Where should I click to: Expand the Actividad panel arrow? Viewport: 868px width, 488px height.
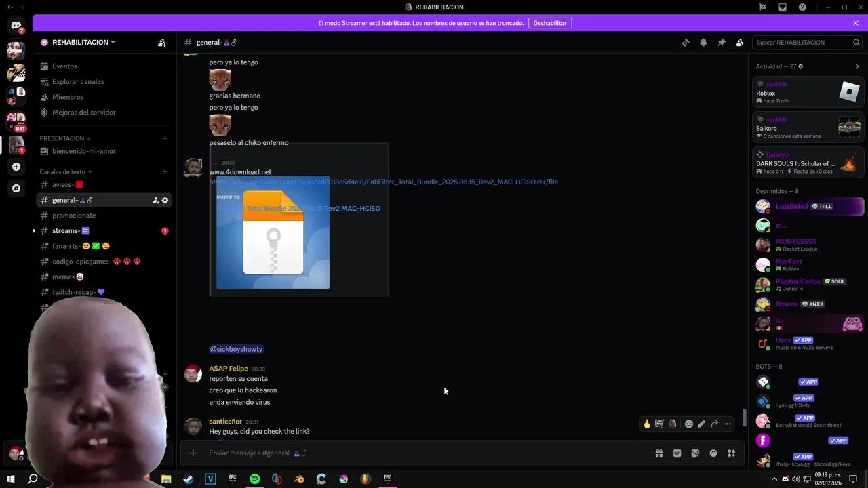pos(857,66)
